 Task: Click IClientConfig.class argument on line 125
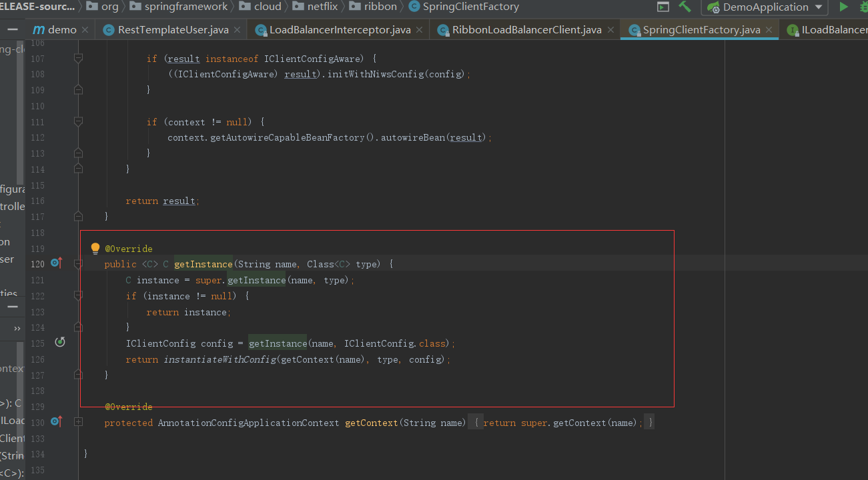(x=396, y=343)
